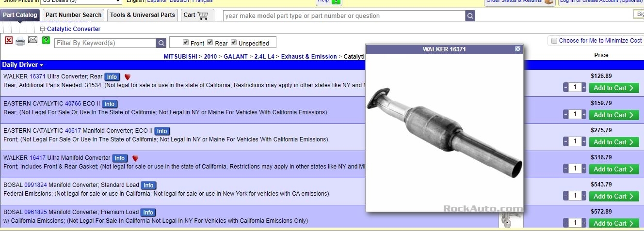Click the shopping cart icon in Cart tab
Screen dimensions: 644x231
[202, 15]
